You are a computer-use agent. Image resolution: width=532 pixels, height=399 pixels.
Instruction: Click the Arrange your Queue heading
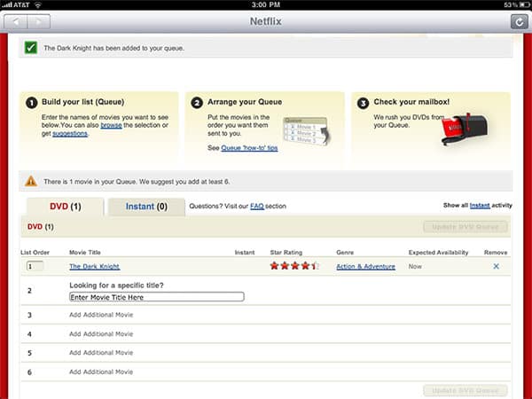[245, 102]
